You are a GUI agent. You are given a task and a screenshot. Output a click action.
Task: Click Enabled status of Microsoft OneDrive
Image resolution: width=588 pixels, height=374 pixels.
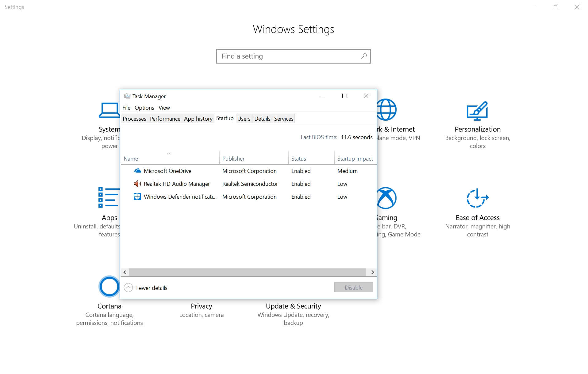point(301,171)
